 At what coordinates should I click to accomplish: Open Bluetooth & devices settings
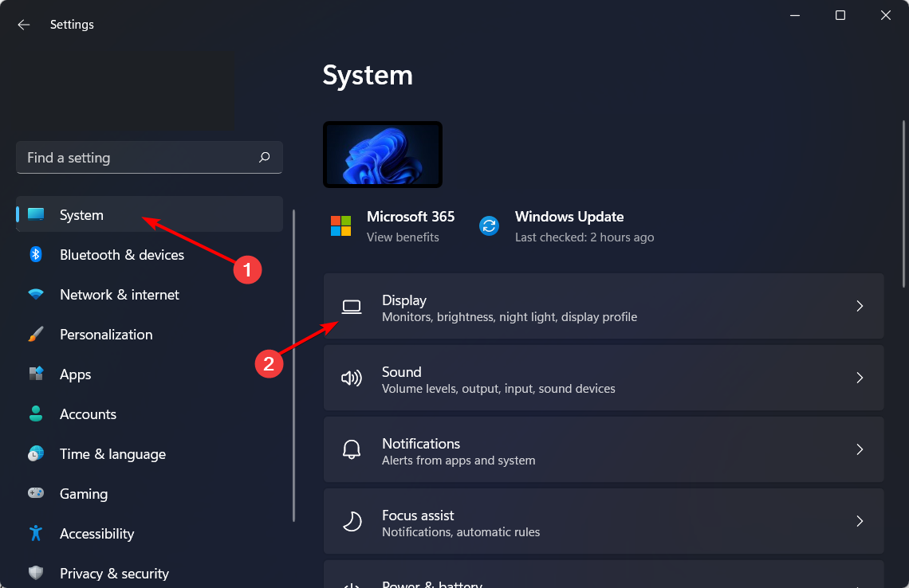150,254
